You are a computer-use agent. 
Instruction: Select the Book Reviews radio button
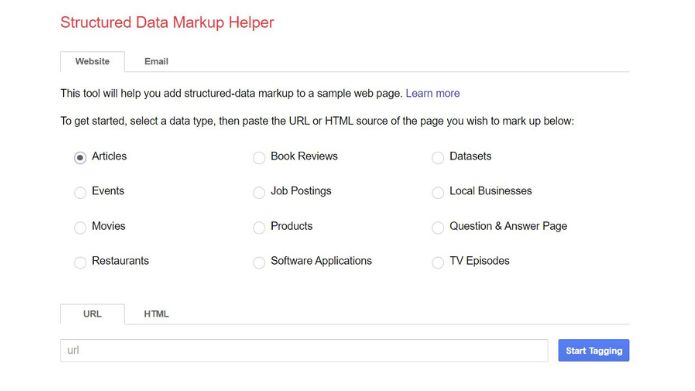point(259,157)
